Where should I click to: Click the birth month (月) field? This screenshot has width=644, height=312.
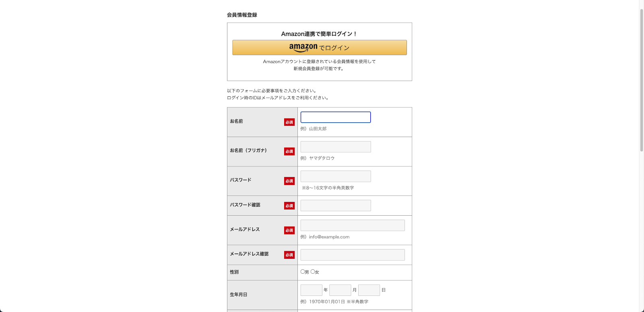340,290
